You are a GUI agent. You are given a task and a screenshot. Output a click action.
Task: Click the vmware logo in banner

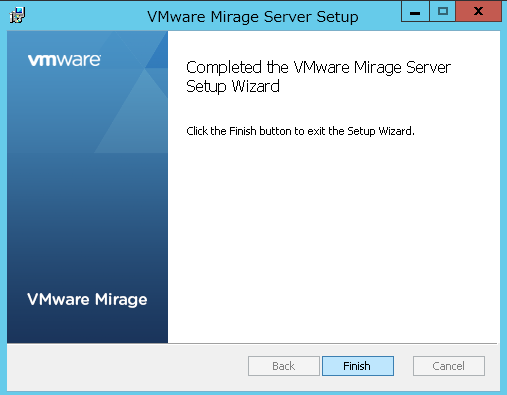pos(64,60)
